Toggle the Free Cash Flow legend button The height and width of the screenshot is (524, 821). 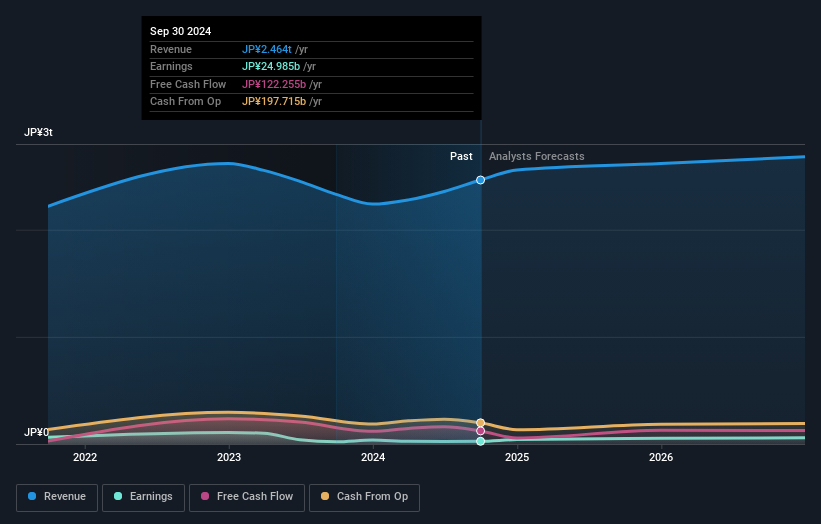coord(247,497)
